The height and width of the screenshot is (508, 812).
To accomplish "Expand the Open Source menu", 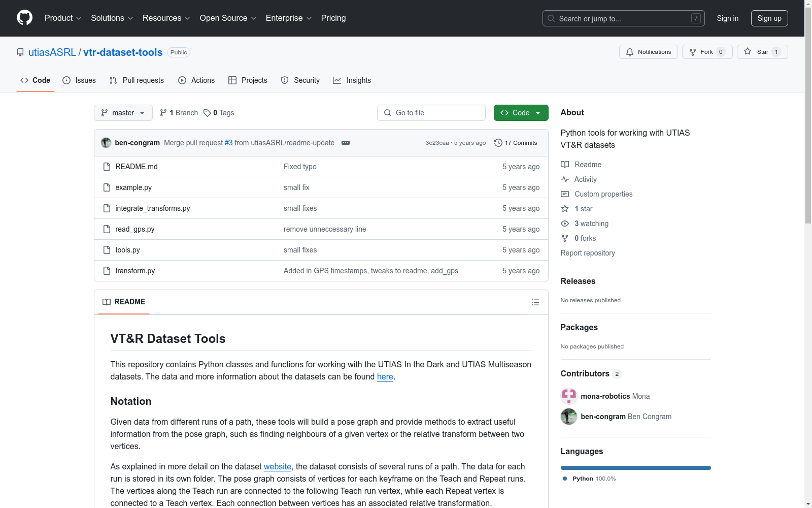I will [228, 18].
